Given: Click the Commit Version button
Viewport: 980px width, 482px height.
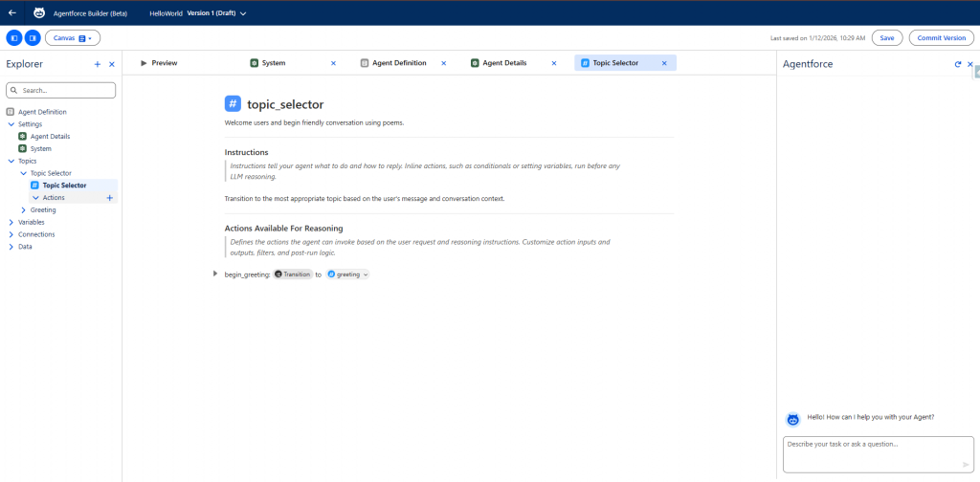Looking at the screenshot, I should [x=942, y=38].
